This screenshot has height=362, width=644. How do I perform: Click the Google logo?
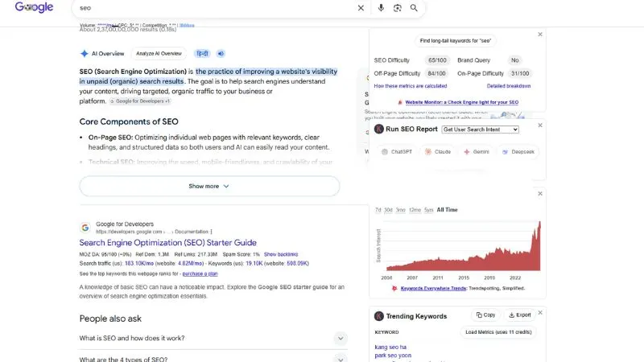tap(34, 7)
